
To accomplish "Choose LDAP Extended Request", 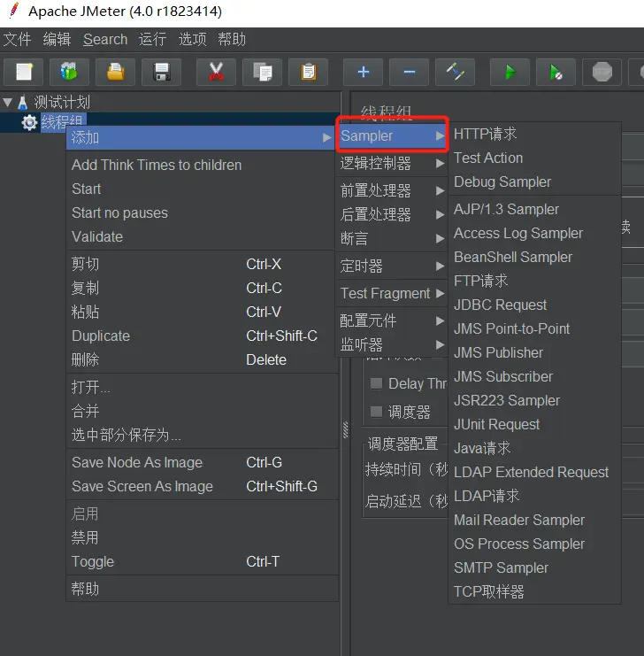I will pos(534,472).
